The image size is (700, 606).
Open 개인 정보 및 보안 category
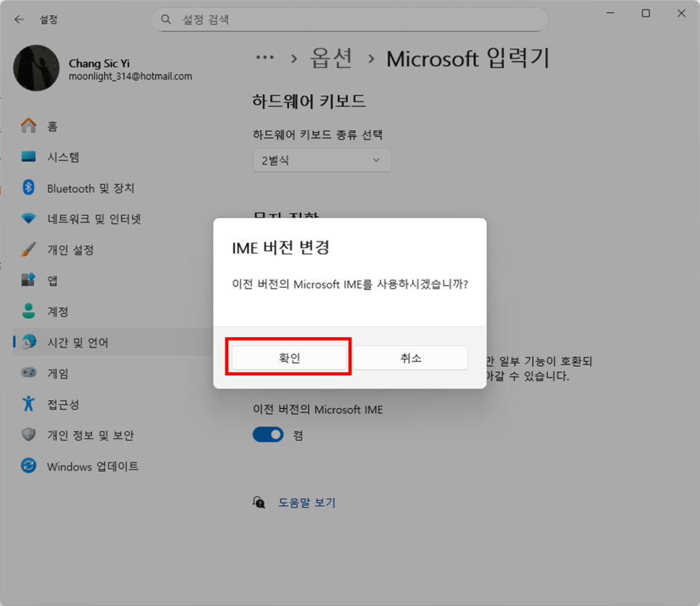(x=113, y=435)
